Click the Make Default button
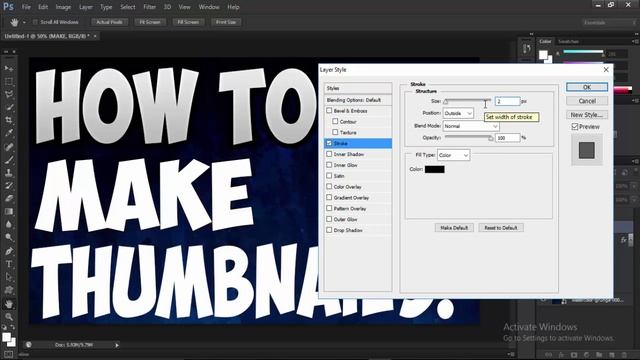Image resolution: width=640 pixels, height=360 pixels. 454,228
